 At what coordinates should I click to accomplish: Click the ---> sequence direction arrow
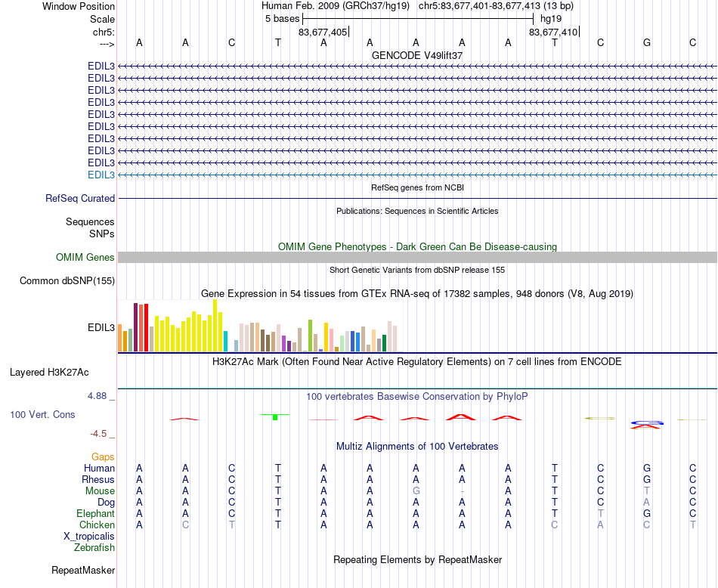[107, 44]
